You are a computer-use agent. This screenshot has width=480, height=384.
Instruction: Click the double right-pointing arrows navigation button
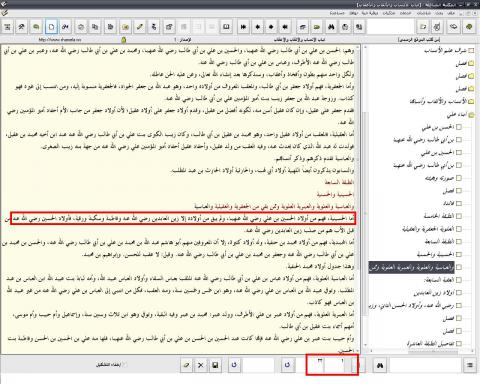pos(243,27)
